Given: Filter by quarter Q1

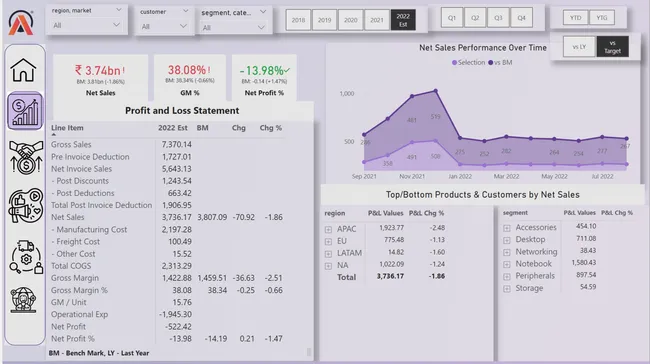Looking at the screenshot, I should tap(452, 18).
